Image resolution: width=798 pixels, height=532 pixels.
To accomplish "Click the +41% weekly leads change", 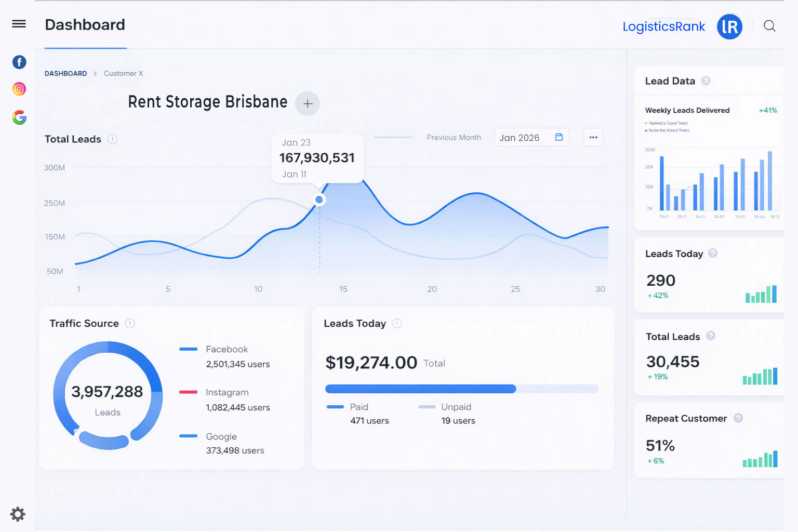I will tap(768, 110).
